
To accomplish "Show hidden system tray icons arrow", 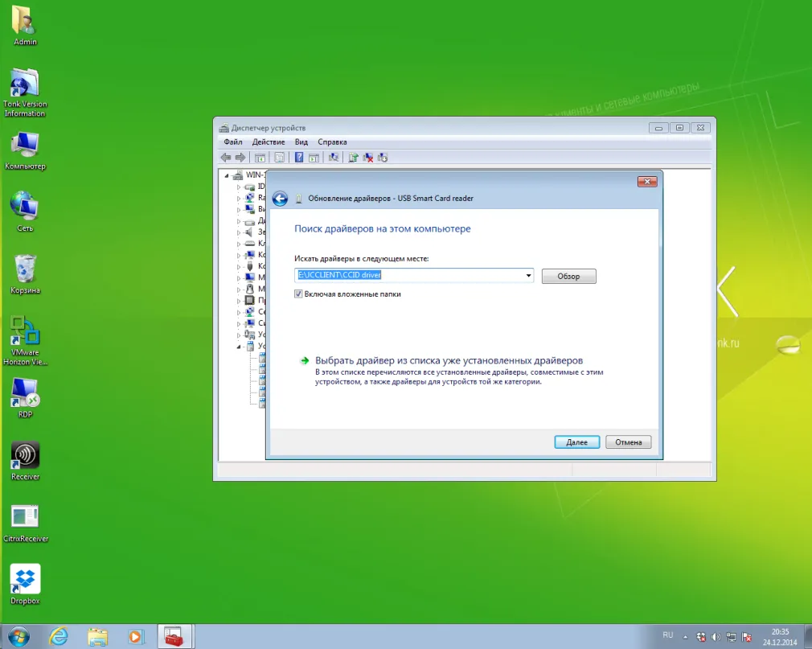I will tap(685, 637).
